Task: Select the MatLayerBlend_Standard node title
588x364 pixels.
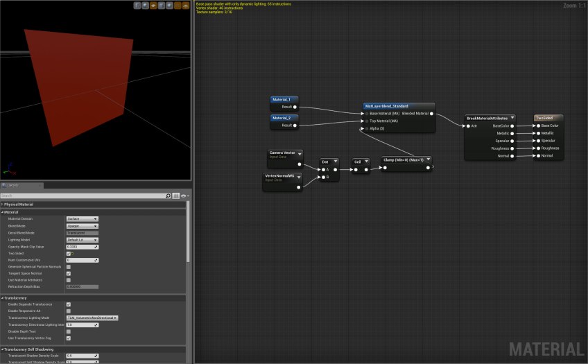Action: [x=387, y=106]
